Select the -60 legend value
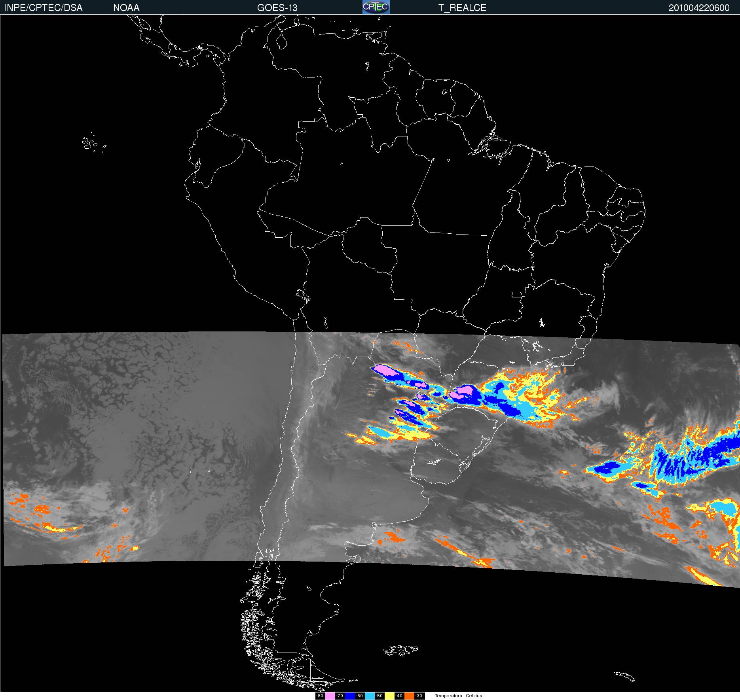The width and height of the screenshot is (740, 700). click(x=359, y=696)
